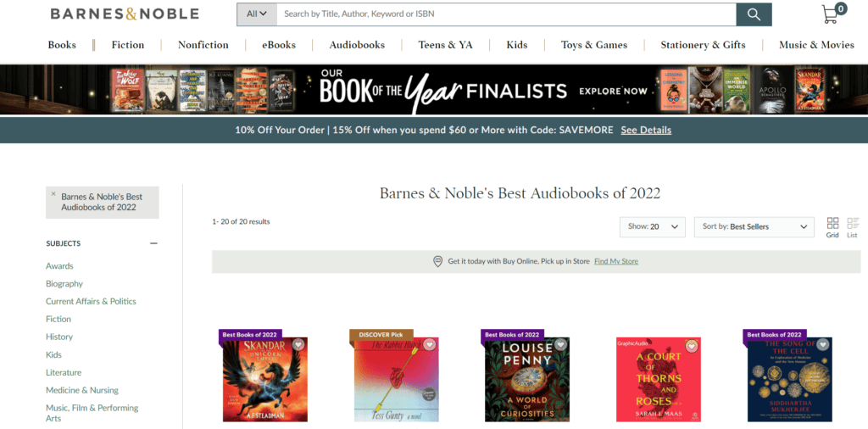Image resolution: width=868 pixels, height=429 pixels.
Task: Click inside the book search field
Action: pos(506,14)
